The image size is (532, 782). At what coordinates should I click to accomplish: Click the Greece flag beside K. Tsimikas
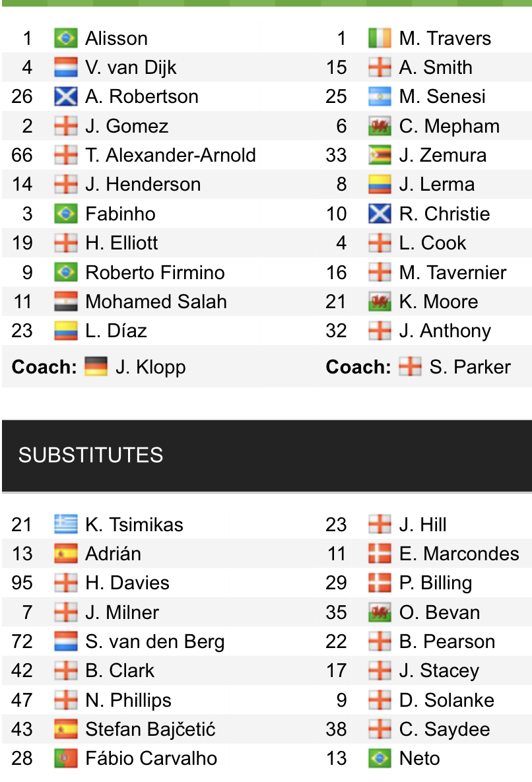coord(65,525)
